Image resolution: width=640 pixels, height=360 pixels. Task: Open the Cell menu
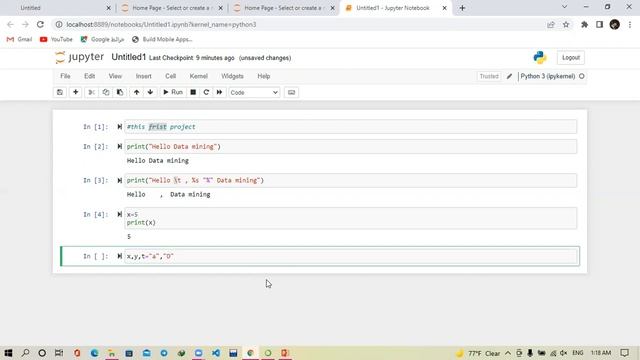[171, 76]
